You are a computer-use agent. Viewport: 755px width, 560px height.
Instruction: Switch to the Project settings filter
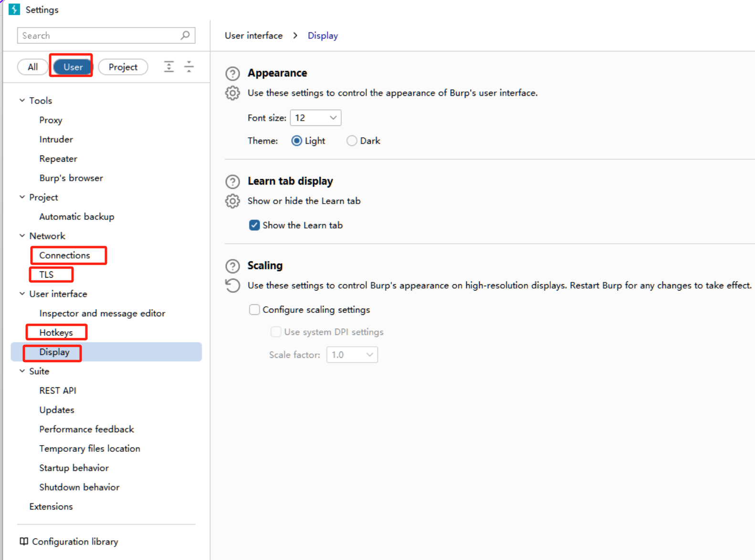tap(123, 67)
